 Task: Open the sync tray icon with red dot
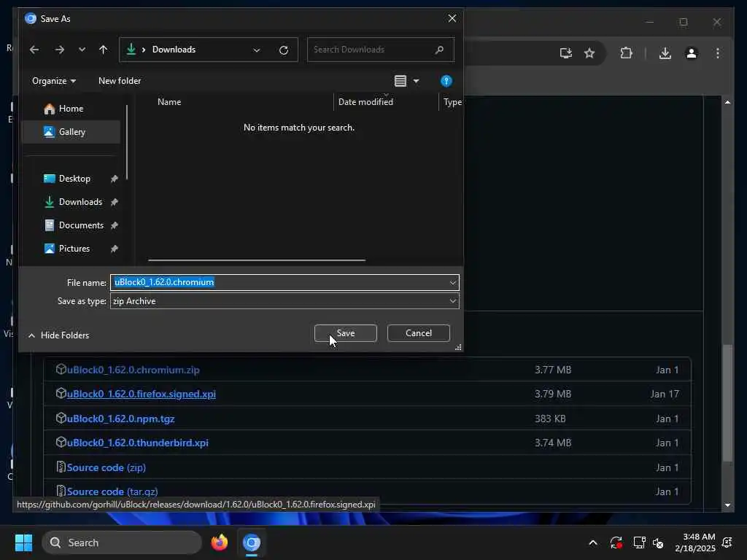click(616, 542)
